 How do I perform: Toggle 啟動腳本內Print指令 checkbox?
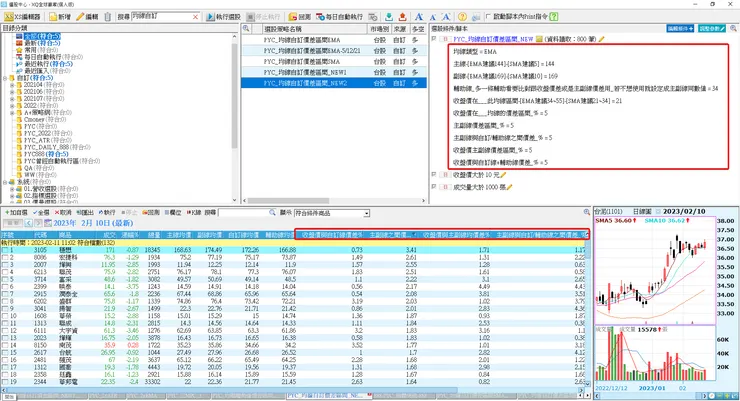tap(488, 17)
